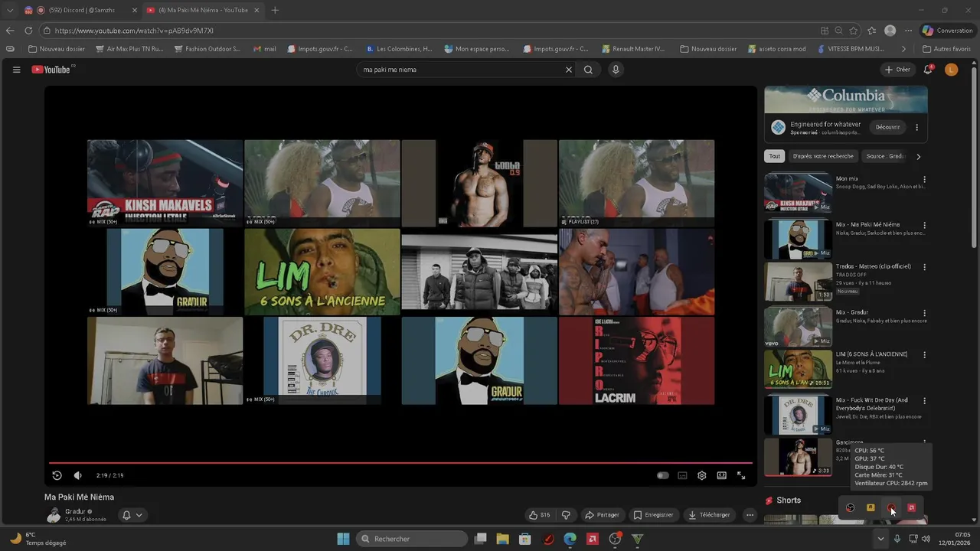980x551 pixels.
Task: Open channel subscription notification bell dropdown
Action: pos(132,515)
